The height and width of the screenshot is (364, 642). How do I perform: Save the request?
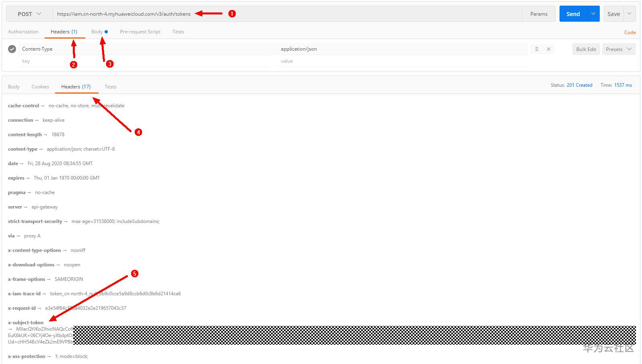click(613, 14)
